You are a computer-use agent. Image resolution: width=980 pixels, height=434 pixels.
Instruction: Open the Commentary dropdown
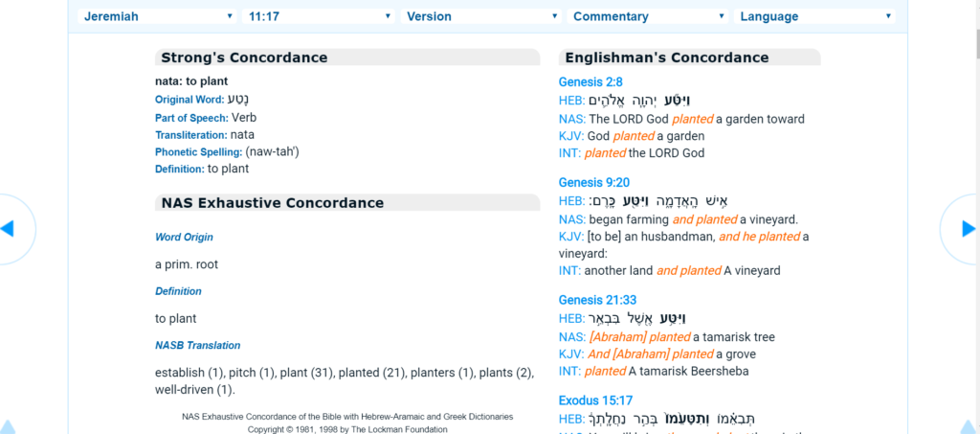tap(648, 16)
